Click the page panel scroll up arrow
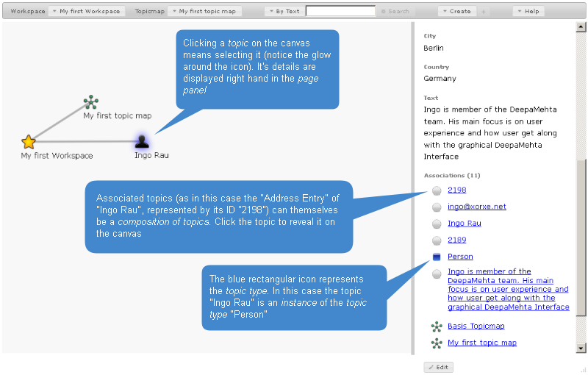The height and width of the screenshot is (375, 588). coord(581,27)
